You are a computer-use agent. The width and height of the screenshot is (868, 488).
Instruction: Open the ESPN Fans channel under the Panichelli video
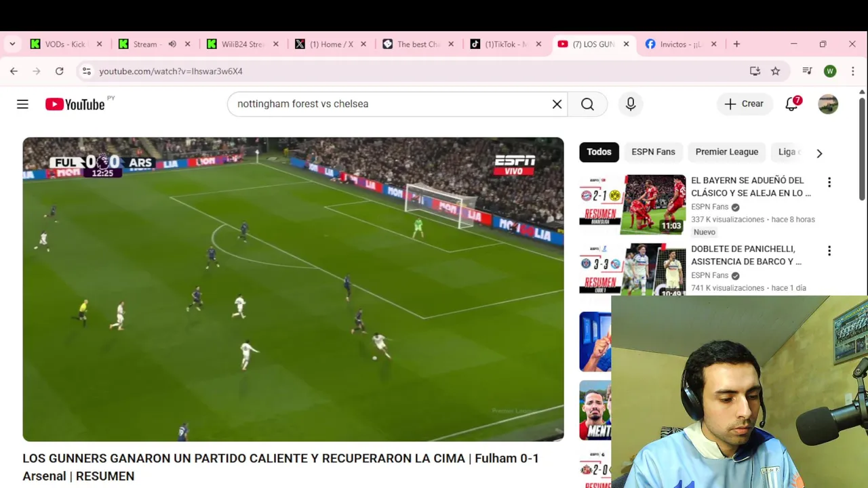709,275
